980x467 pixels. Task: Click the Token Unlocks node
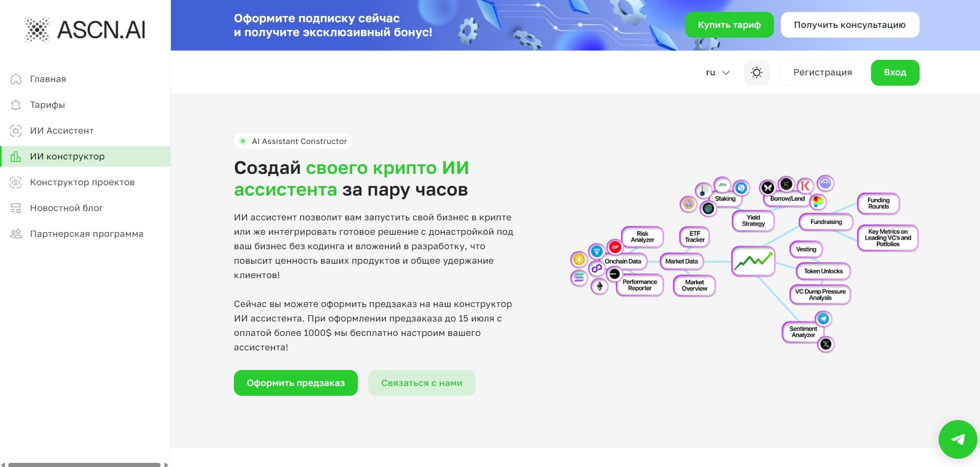[823, 271]
